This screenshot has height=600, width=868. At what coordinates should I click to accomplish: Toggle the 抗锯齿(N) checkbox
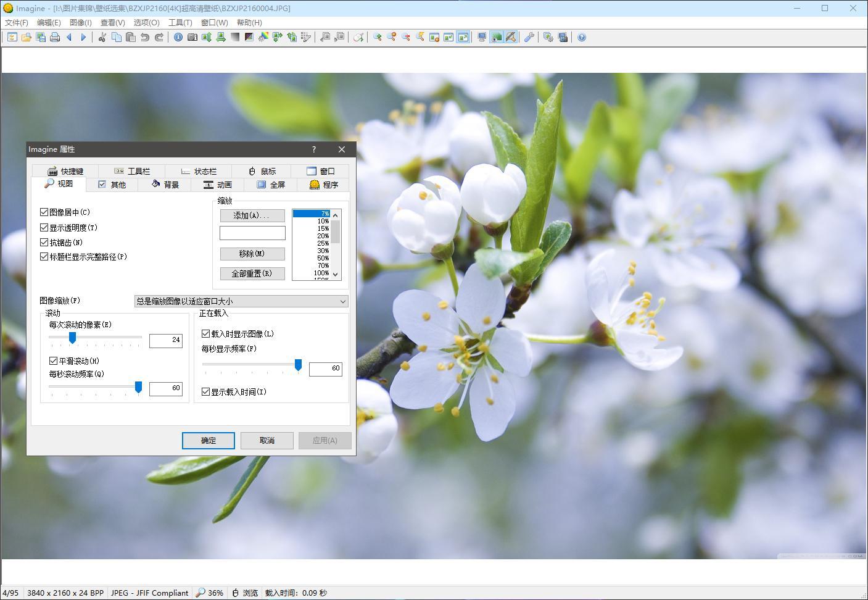coord(44,243)
